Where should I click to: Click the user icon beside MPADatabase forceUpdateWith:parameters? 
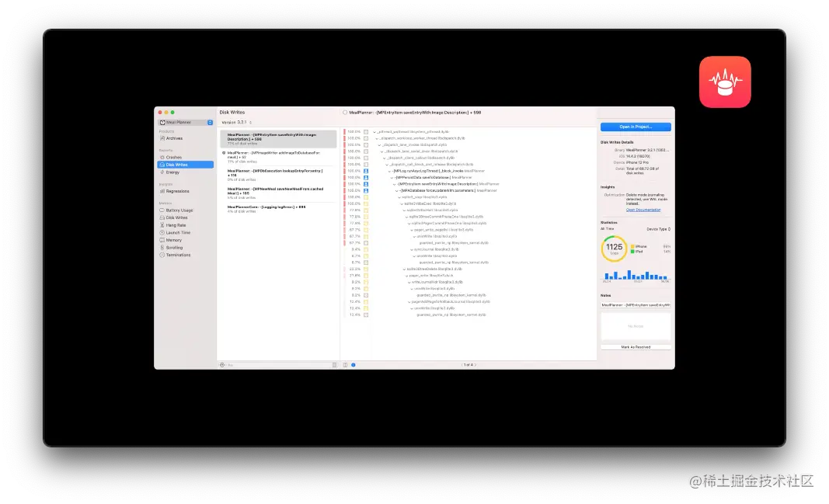click(366, 191)
